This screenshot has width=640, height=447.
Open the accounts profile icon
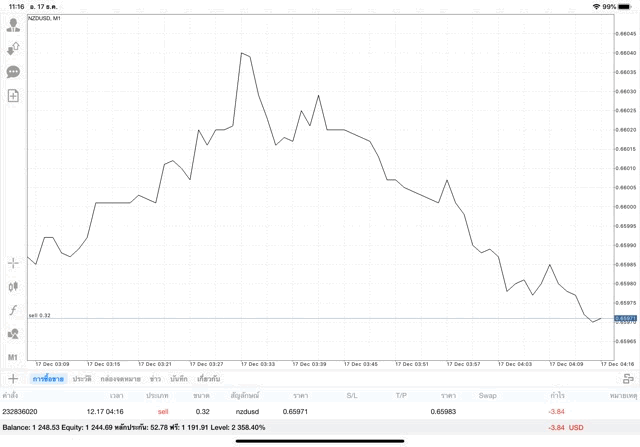pos(13,25)
